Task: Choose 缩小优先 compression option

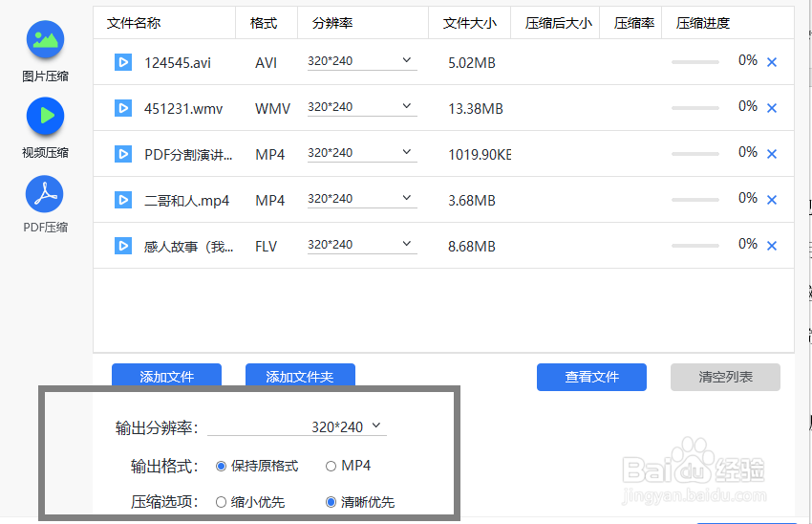Action: [x=221, y=502]
